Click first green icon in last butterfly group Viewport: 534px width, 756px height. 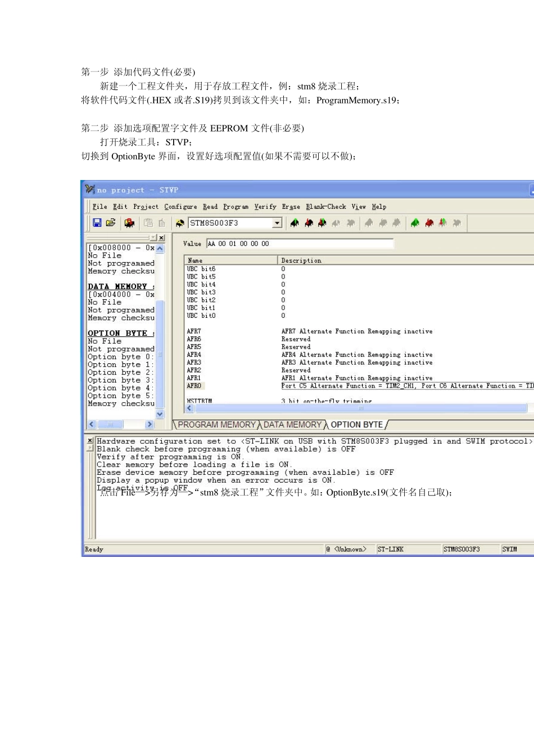(415, 223)
